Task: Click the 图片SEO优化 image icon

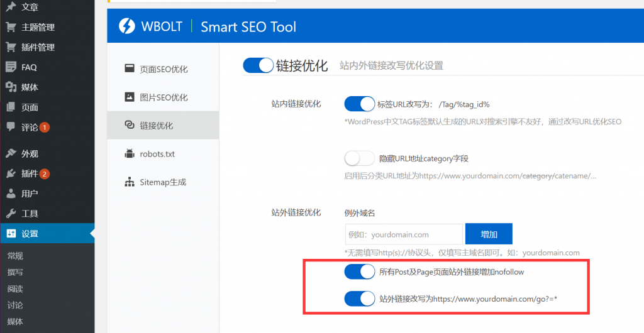Action: tap(130, 97)
